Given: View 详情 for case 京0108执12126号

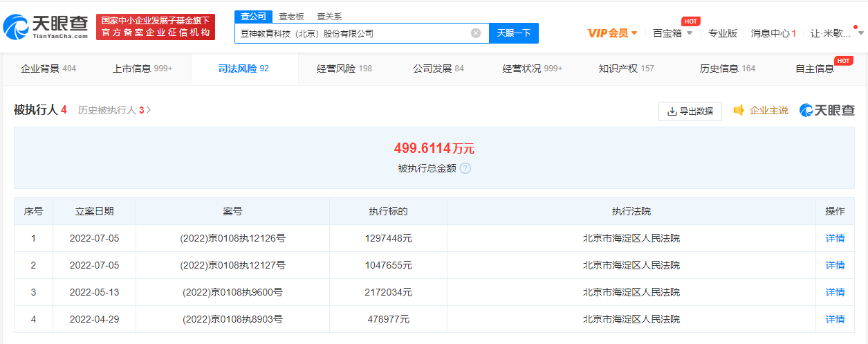Looking at the screenshot, I should (x=835, y=238).
